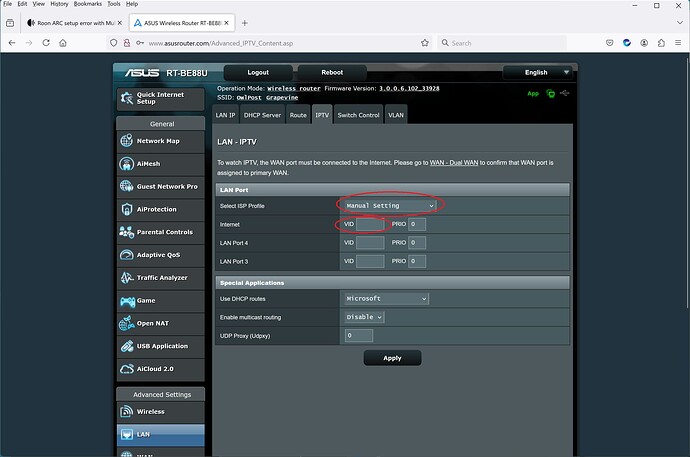
Task: Click the Wireless settings icon
Action: [127, 412]
